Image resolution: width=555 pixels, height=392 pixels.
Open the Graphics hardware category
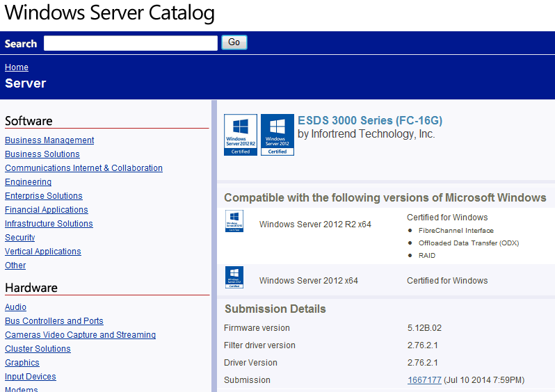point(22,362)
